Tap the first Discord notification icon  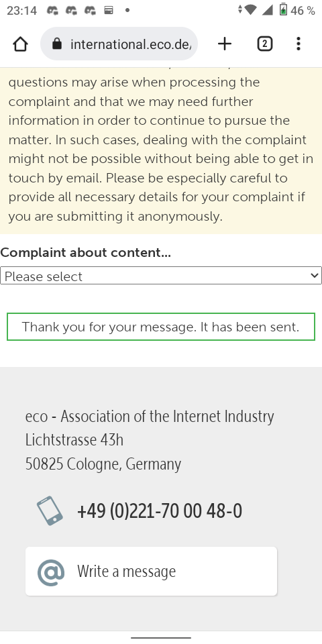(52, 10)
